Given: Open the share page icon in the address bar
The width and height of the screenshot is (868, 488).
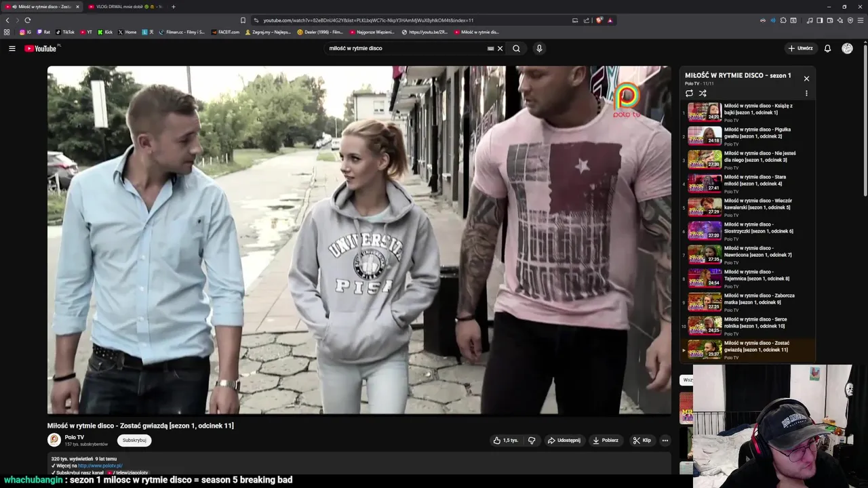Looking at the screenshot, I should click(x=587, y=20).
